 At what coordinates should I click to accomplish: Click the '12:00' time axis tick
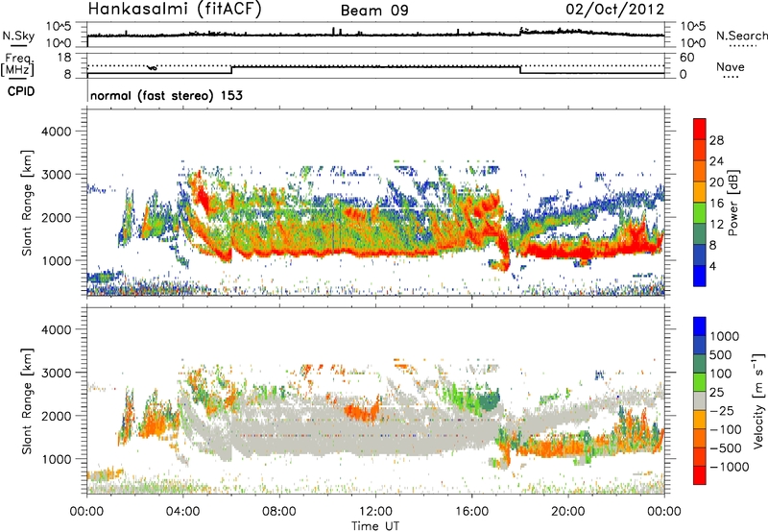click(375, 512)
